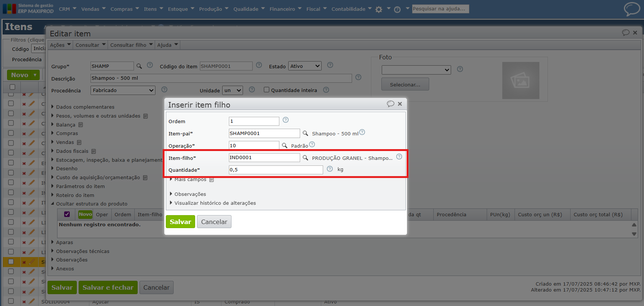Click the help icon at end of Descrição field

click(x=358, y=77)
